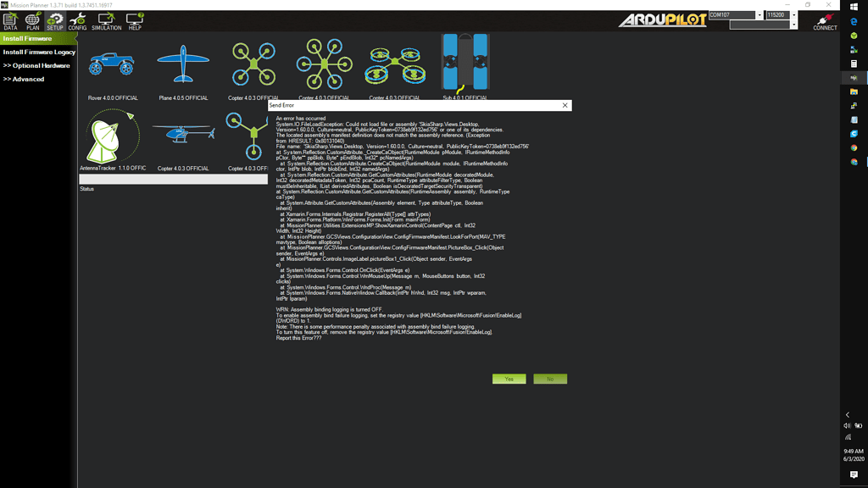Click Yes to report the error
Screen dimensions: 868x488
[x=509, y=379]
